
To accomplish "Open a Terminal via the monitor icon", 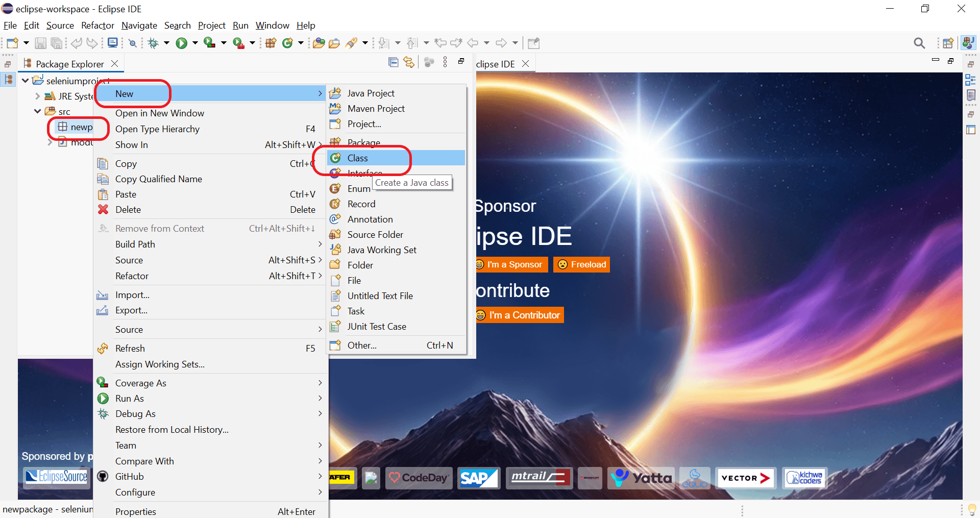I will point(113,43).
